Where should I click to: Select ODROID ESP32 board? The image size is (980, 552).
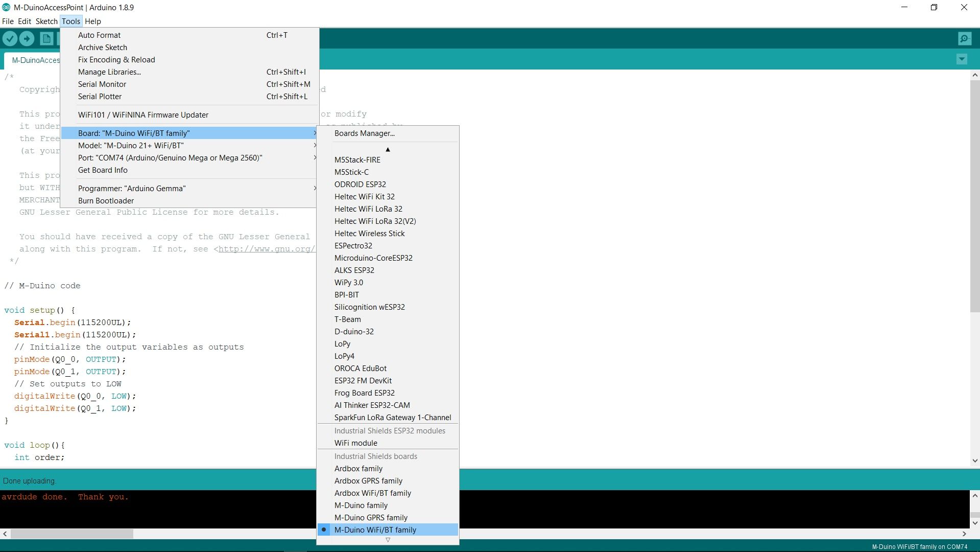(388, 185)
